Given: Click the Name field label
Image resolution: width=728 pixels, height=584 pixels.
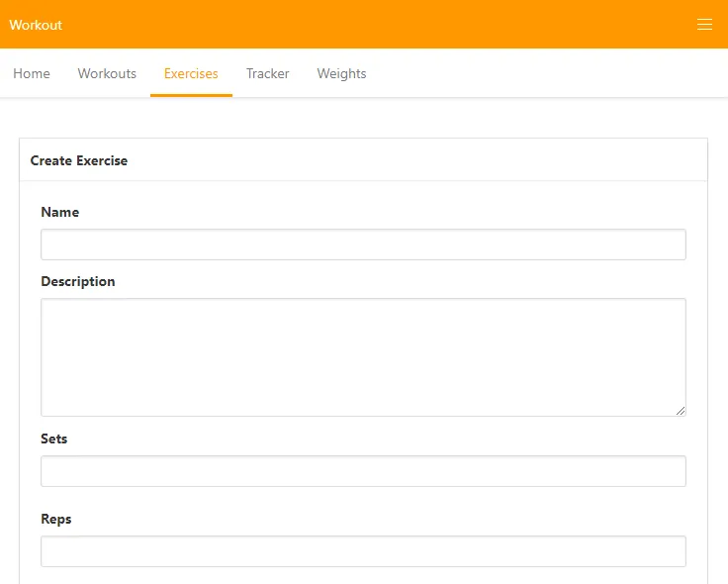Looking at the screenshot, I should (59, 212).
